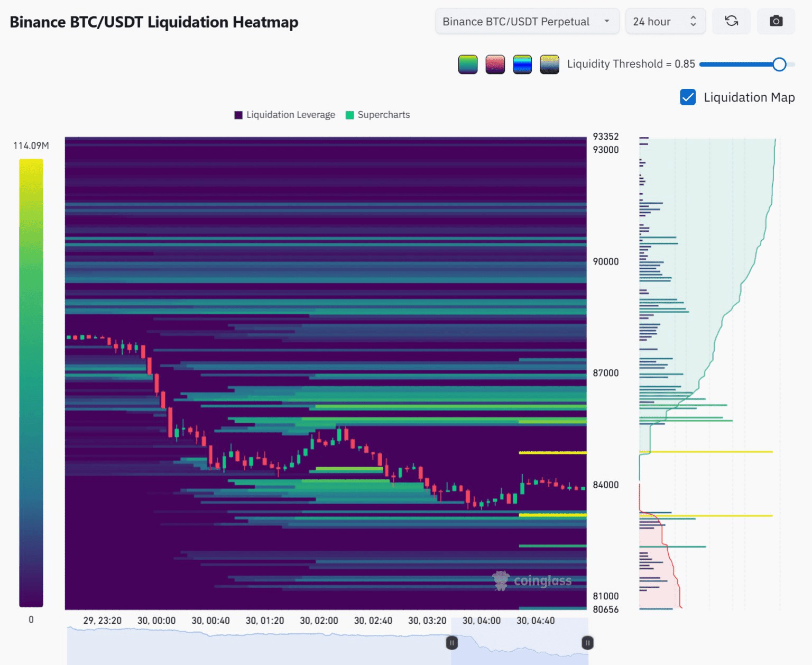Click the 87000 price axis label
The height and width of the screenshot is (665, 812).
click(x=605, y=373)
